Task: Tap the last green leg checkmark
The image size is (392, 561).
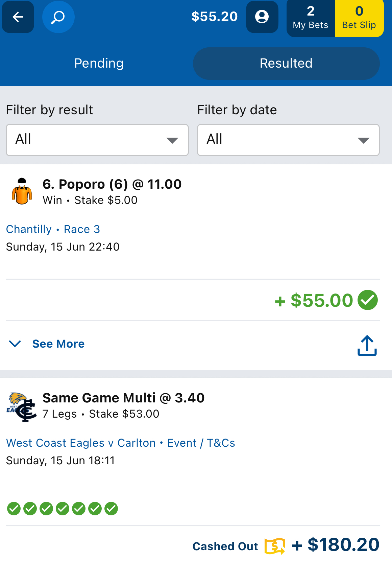Action: (111, 509)
